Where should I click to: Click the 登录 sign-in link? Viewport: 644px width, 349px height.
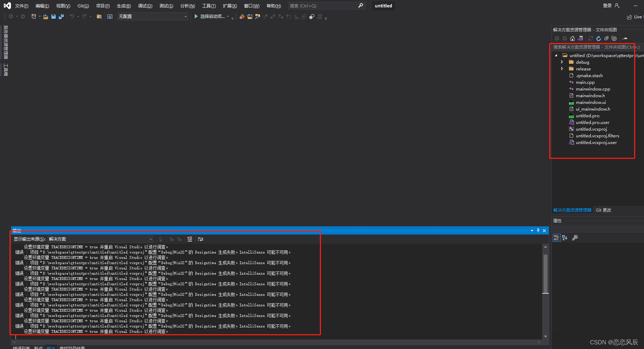(x=607, y=6)
